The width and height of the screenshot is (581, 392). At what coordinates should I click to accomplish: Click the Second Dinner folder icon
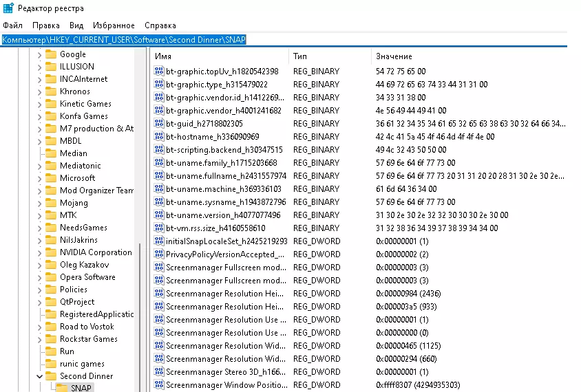(51, 376)
